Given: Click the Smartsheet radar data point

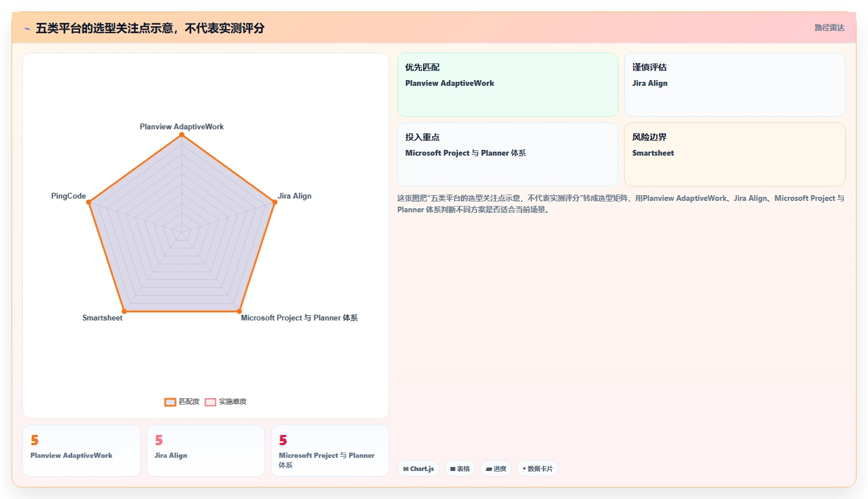Looking at the screenshot, I should [124, 311].
